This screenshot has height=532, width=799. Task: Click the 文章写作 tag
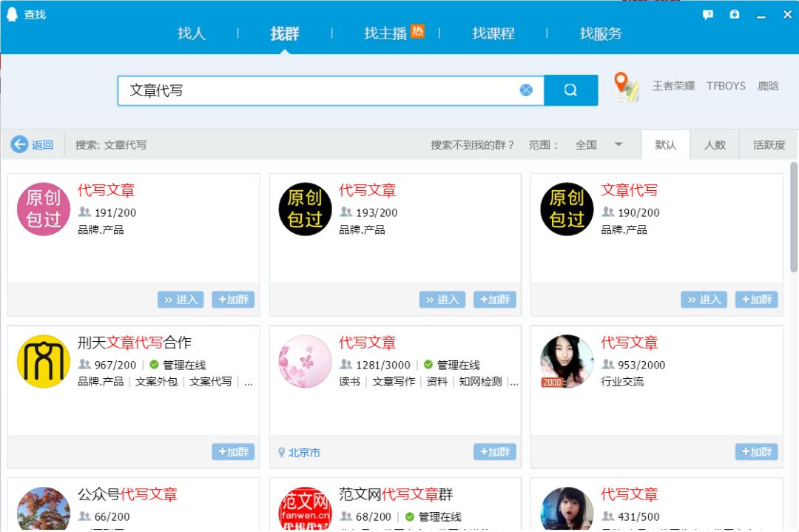(x=394, y=382)
